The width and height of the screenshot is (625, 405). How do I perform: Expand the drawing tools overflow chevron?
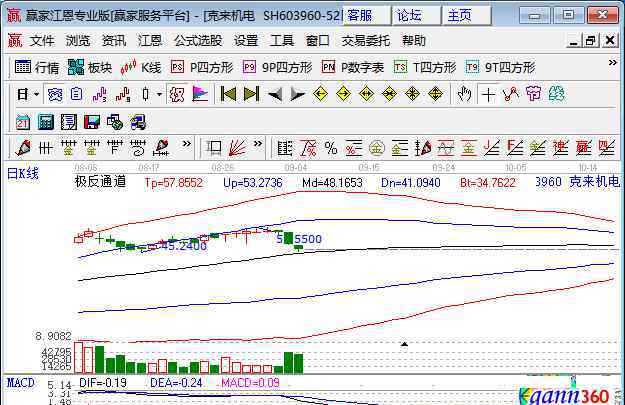pyautogui.click(x=186, y=144)
